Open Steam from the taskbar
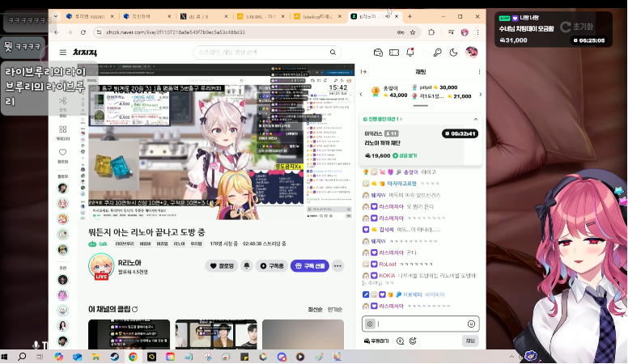 click(x=115, y=357)
